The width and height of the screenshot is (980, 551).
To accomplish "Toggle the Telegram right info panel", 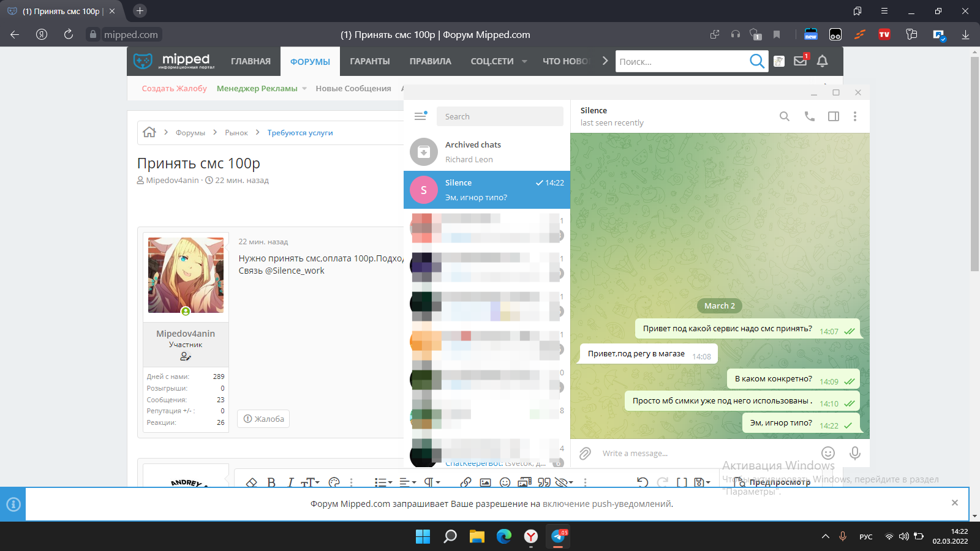I will [x=834, y=116].
